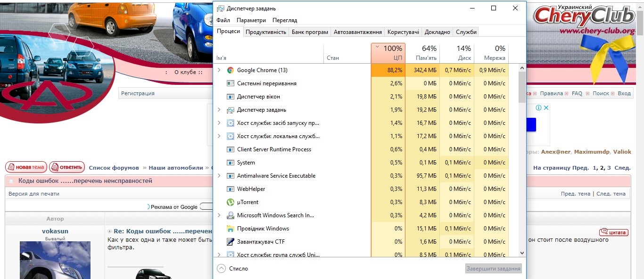Select the Процеси tab
Screen dimensions: 644x279
point(229,31)
